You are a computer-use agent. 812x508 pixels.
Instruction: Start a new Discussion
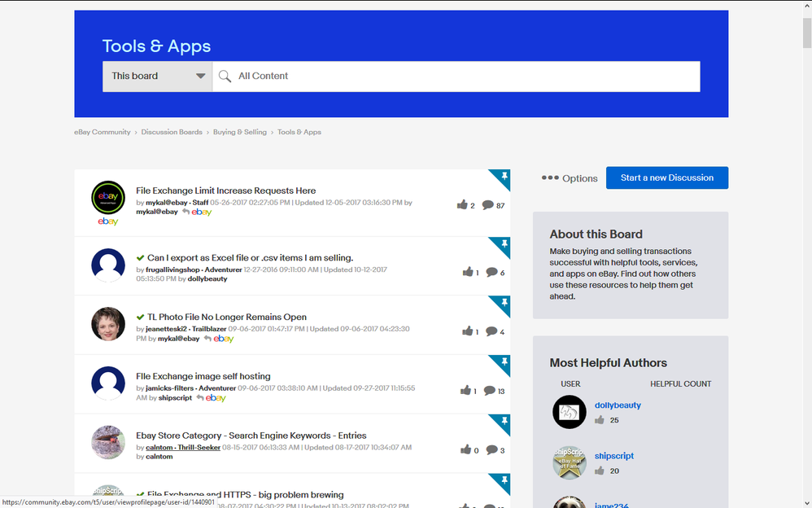click(x=667, y=177)
